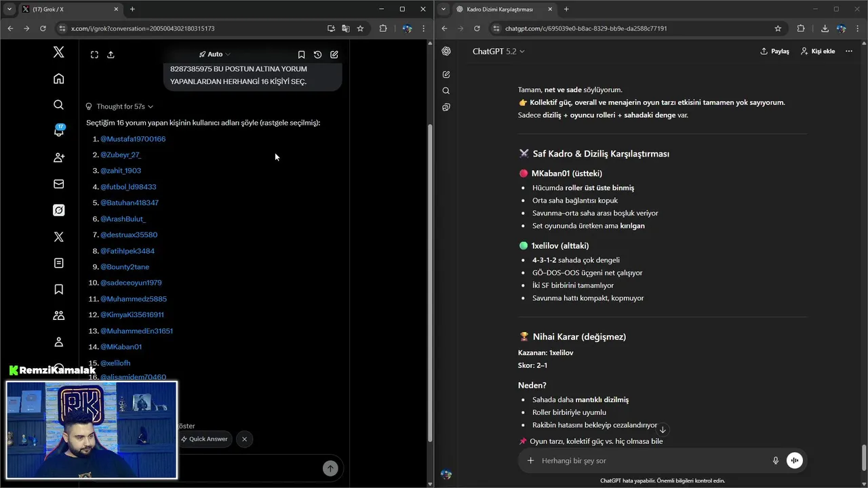Start dictation with microphone icon

(x=776, y=461)
